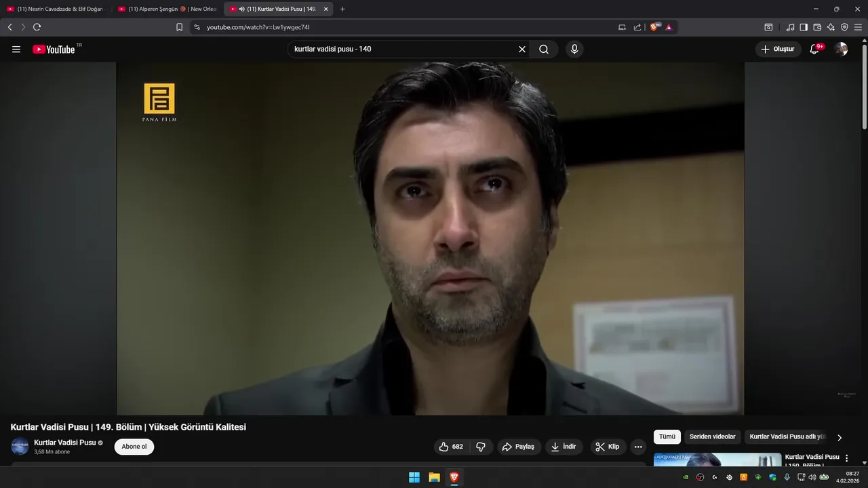Click the Oluştur create button
Image resolution: width=868 pixels, height=488 pixels.
click(778, 49)
